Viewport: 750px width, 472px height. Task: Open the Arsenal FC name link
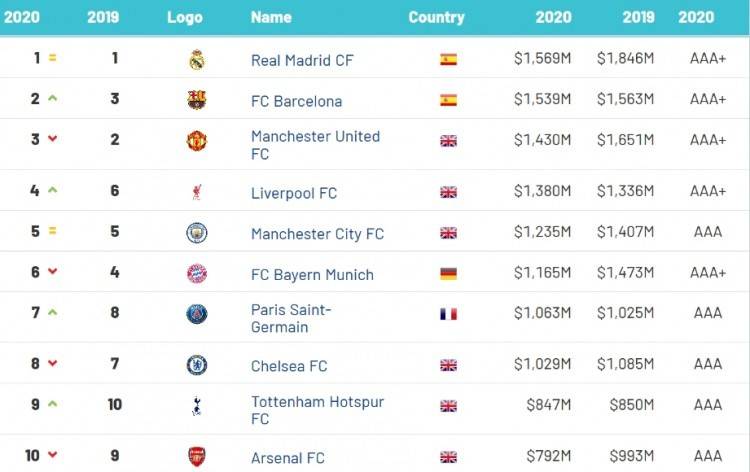click(x=288, y=458)
